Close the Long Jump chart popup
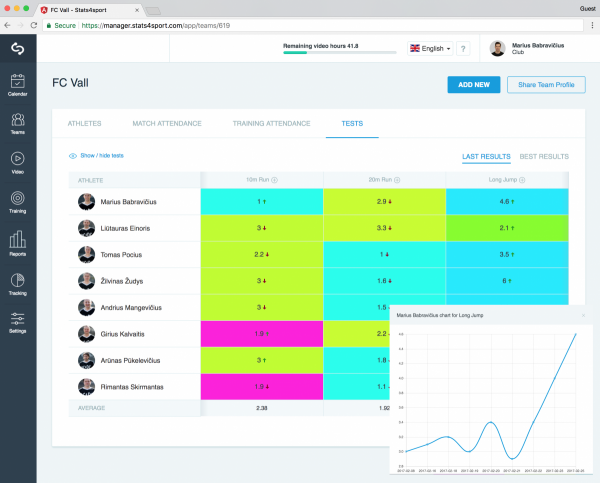Image resolution: width=600 pixels, height=483 pixels. click(584, 315)
